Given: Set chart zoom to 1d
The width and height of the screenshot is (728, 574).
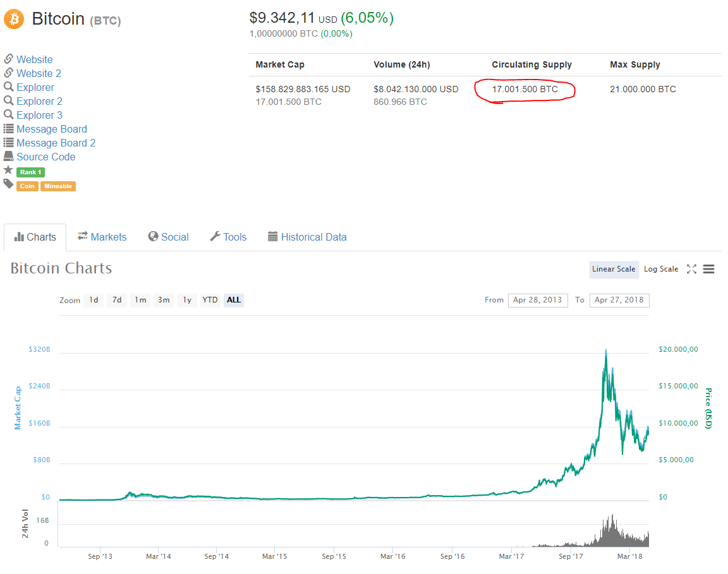Looking at the screenshot, I should click(94, 300).
